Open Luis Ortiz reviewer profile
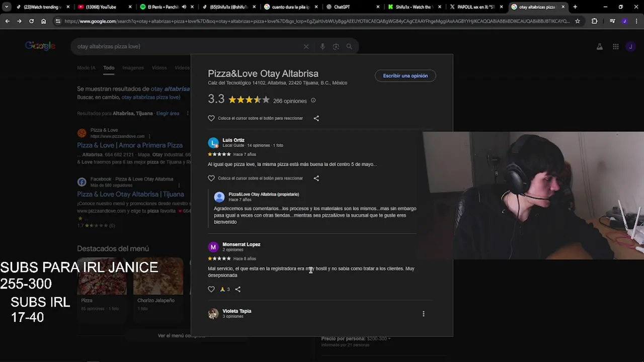 233,140
